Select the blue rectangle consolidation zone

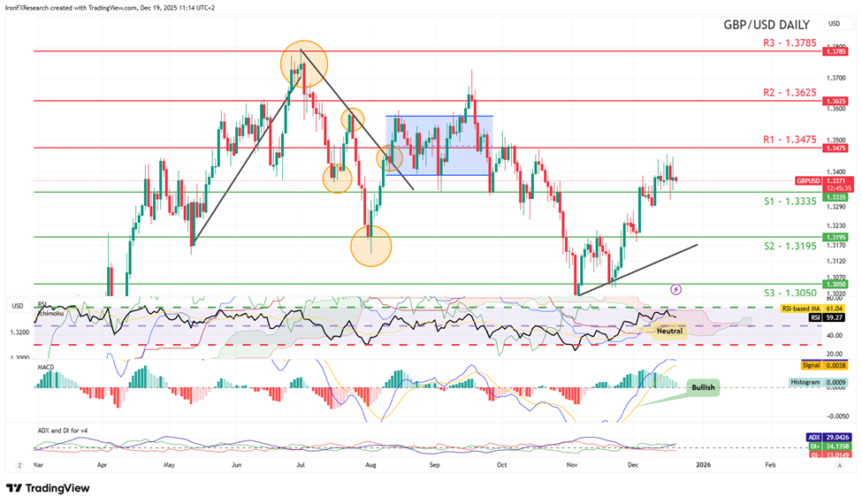click(x=439, y=145)
